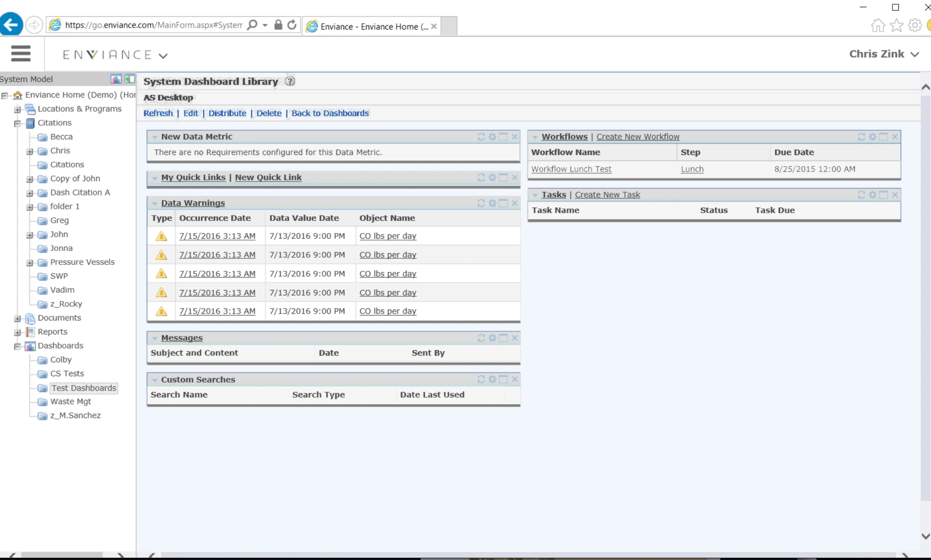
Task: Collapse the Dashboards tree node
Action: 17,346
